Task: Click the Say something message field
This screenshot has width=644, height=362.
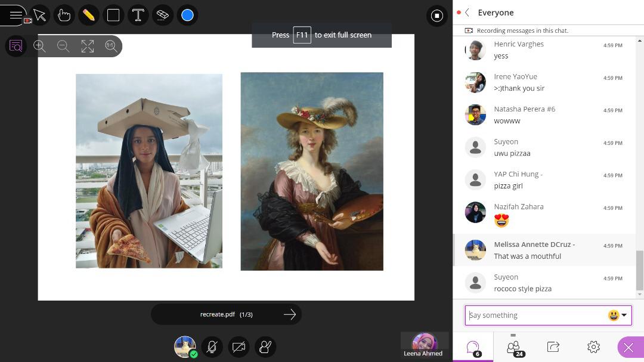Action: tap(535, 315)
